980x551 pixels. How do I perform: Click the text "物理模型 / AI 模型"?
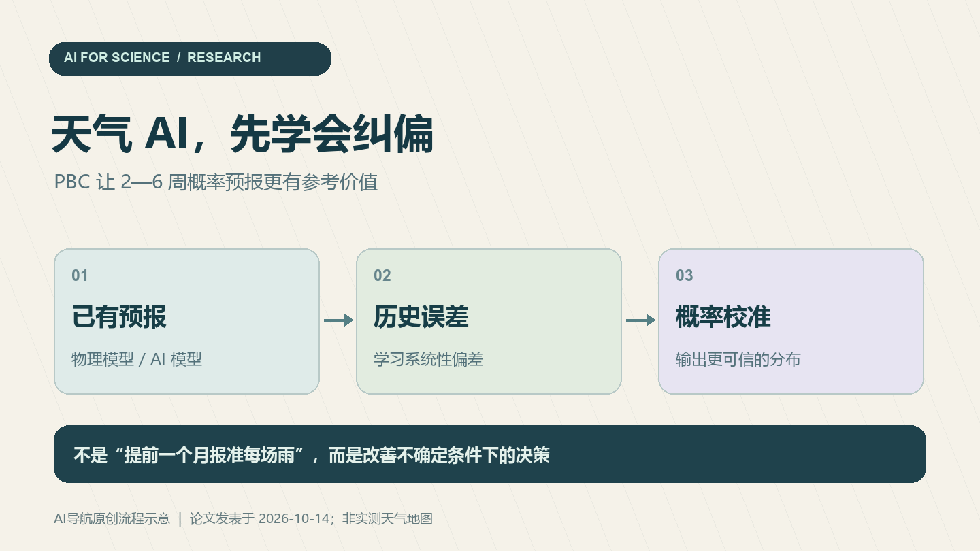(x=137, y=359)
